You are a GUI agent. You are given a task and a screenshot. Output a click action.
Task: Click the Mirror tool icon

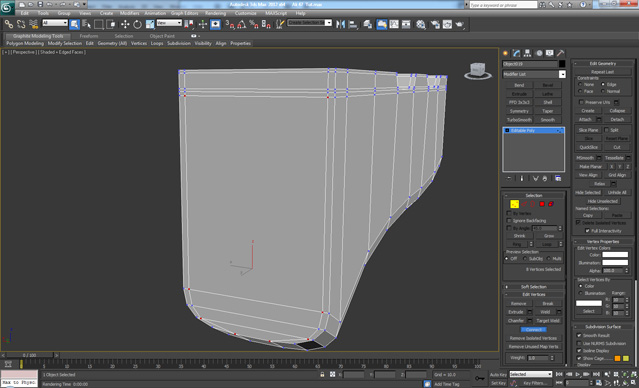point(340,24)
